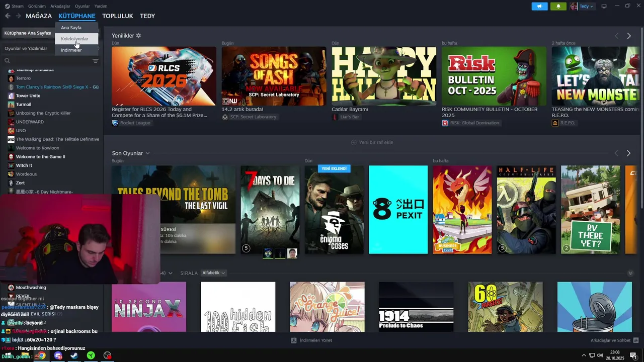Show previous Yenilikler news items
This screenshot has width=644, height=362.
[616, 36]
